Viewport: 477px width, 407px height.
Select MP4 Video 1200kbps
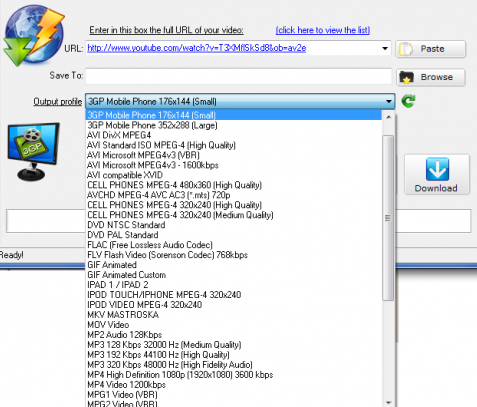(234, 385)
